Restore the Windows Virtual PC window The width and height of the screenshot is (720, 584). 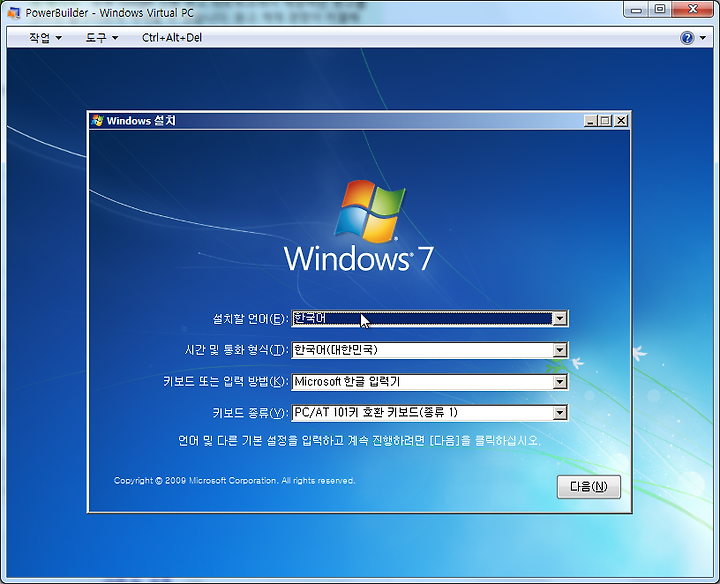[660, 10]
